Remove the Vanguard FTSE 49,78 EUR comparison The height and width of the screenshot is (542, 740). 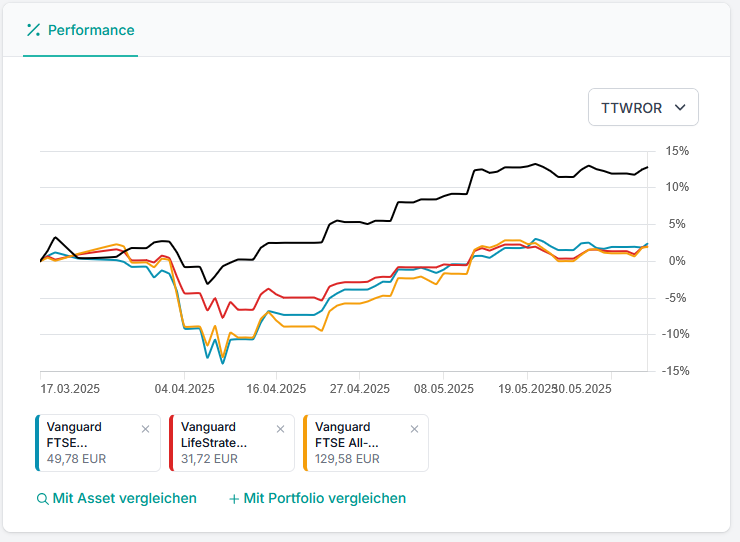[x=145, y=429]
